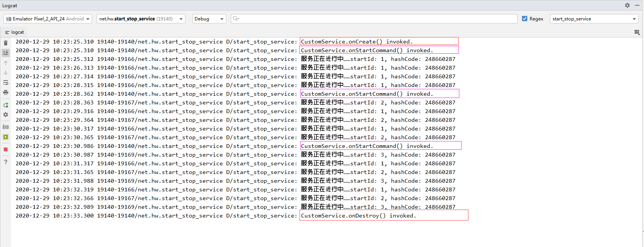The image size is (644, 247).
Task: Open the start_stop_service filter dropdown
Action: [594, 19]
